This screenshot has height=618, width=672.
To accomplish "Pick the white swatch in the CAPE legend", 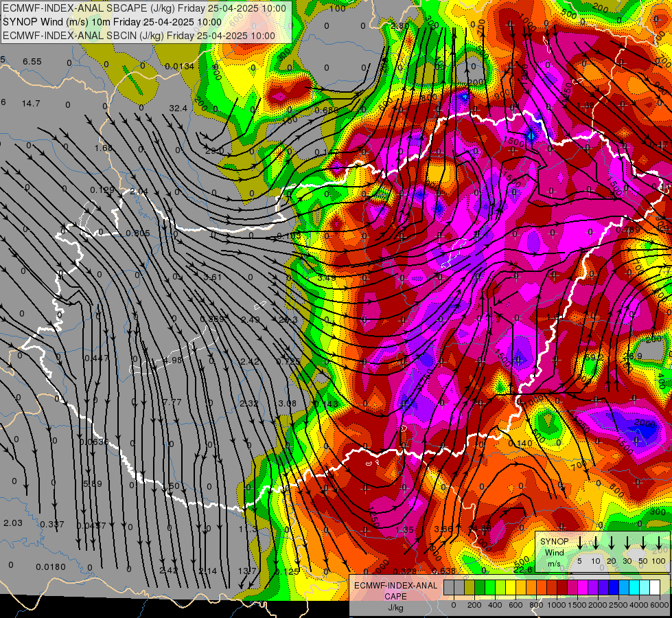I will 655,588.
